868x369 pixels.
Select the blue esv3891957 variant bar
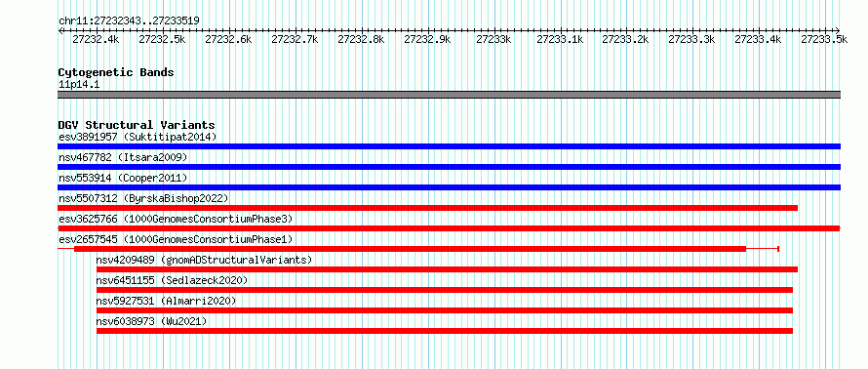coord(449,146)
